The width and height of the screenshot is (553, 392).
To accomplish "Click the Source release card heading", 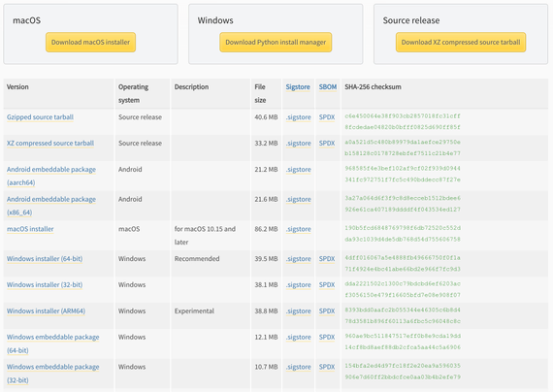I will pyautogui.click(x=411, y=20).
